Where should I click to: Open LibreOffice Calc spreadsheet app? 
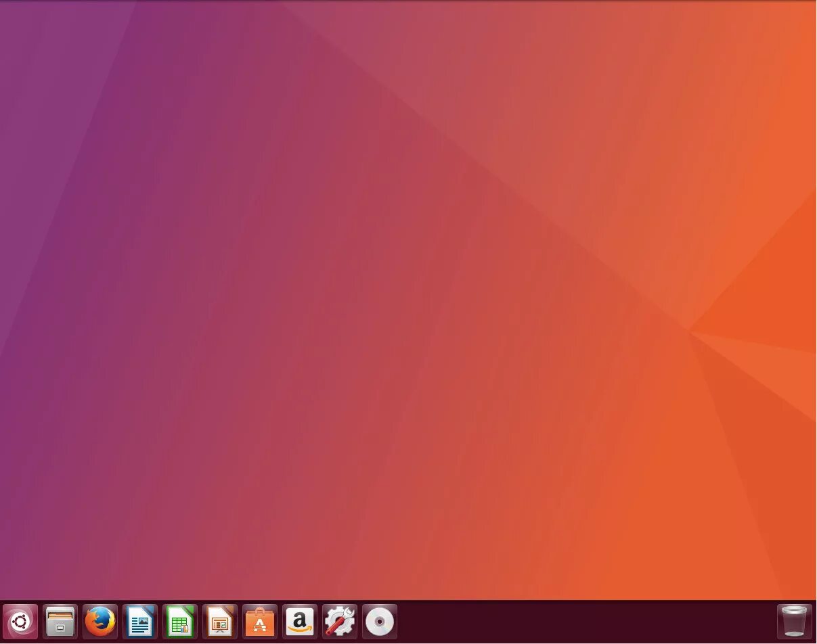click(x=180, y=621)
